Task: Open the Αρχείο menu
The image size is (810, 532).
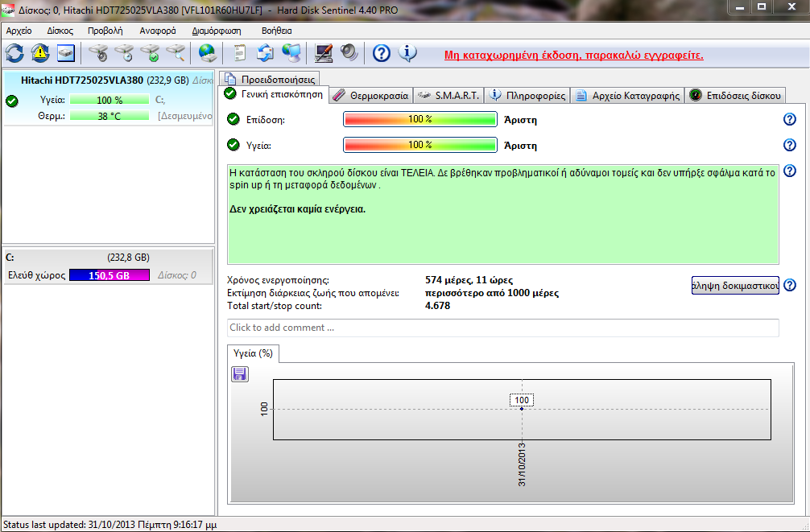Action: [x=19, y=31]
